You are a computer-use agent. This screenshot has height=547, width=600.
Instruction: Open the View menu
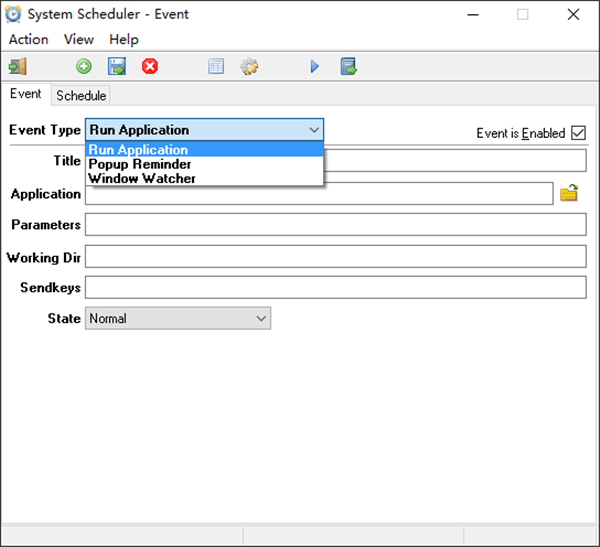[x=79, y=39]
